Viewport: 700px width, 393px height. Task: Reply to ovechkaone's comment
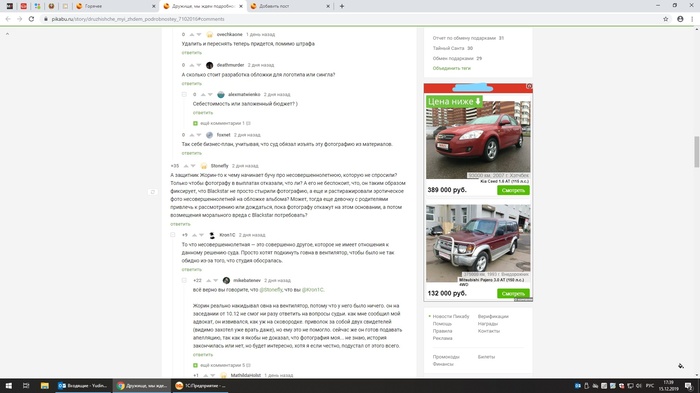pos(192,53)
